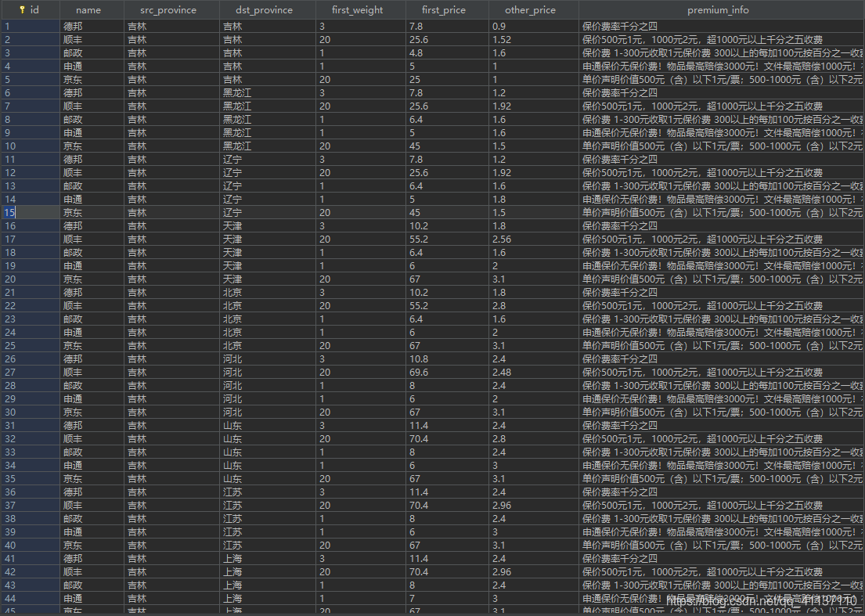The width and height of the screenshot is (865, 616).
Task: Click dst_province 天津 in row 19
Action: point(268,266)
